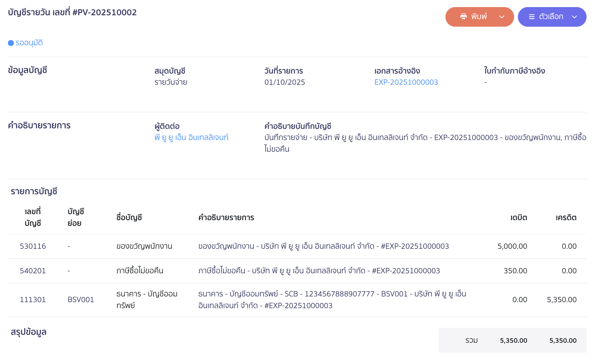595x364 pixels.
Task: Click the พิมพ์ print button label
Action: coord(479,17)
